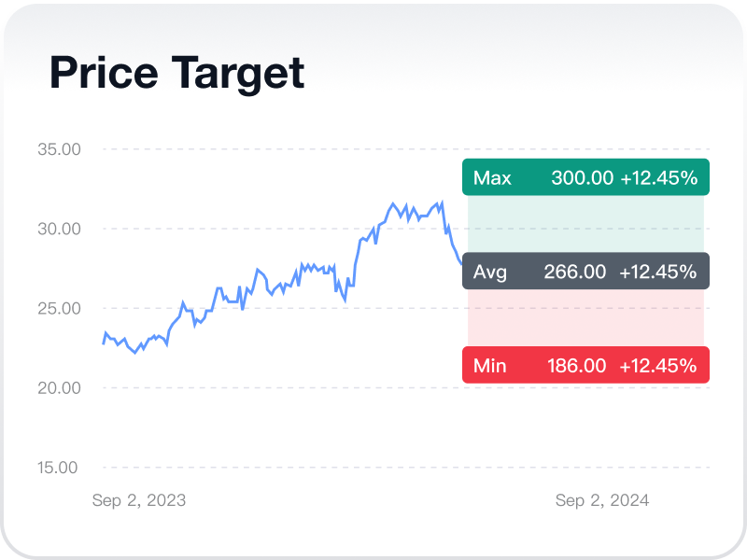Click the light red downside shaded area
747x560 pixels.
[x=585, y=317]
